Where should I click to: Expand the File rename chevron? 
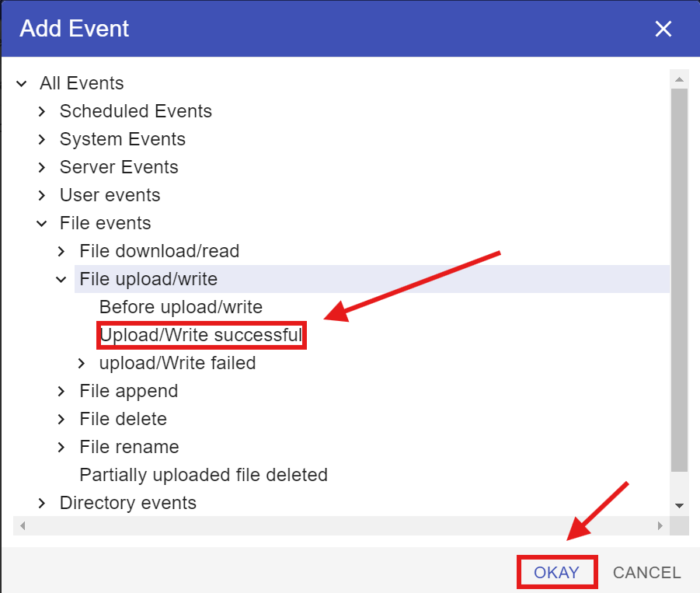click(x=62, y=447)
